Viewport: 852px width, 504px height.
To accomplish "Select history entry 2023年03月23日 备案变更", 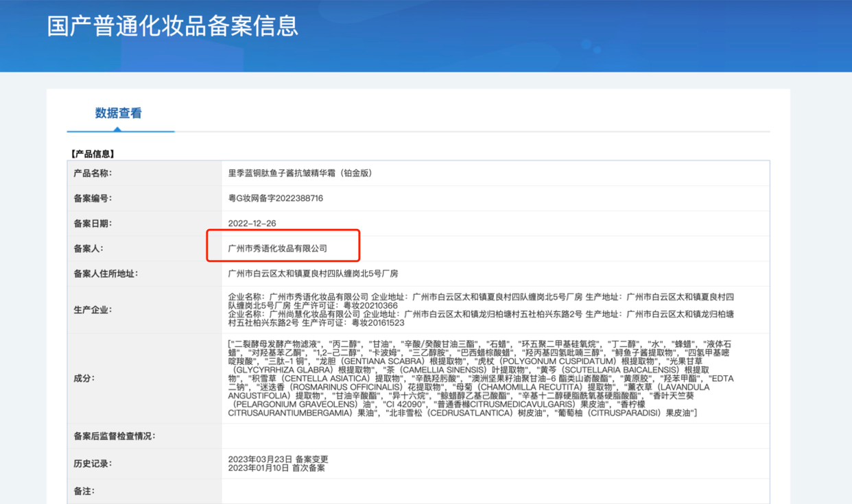I will tap(278, 459).
